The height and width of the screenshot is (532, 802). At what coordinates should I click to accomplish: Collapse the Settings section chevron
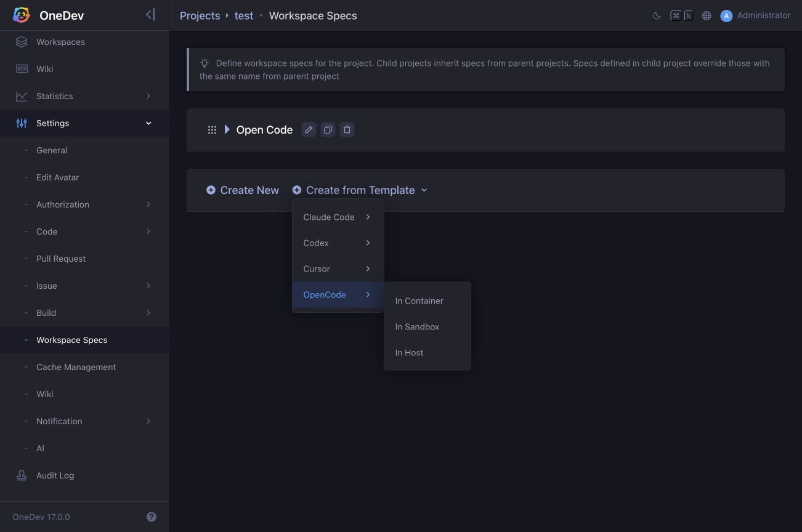(148, 123)
